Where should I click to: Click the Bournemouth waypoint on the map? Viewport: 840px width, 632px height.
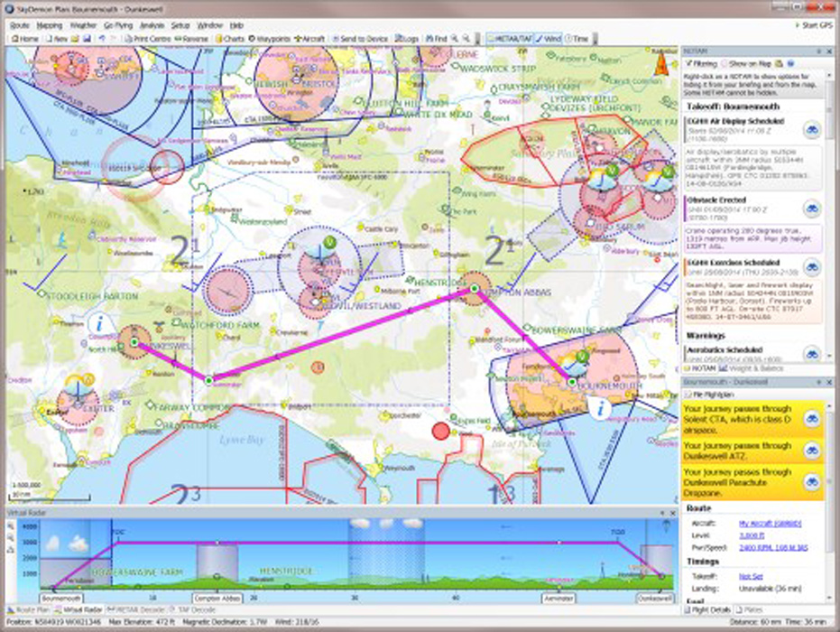coord(572,382)
